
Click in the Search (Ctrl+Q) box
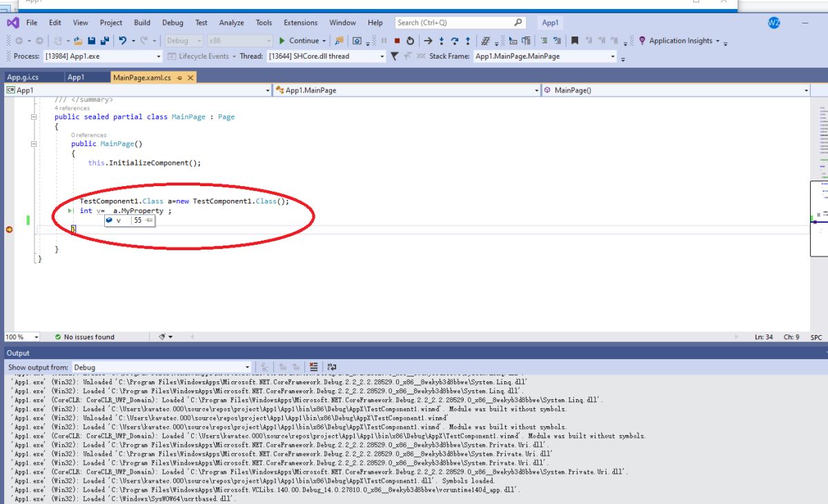pos(460,23)
